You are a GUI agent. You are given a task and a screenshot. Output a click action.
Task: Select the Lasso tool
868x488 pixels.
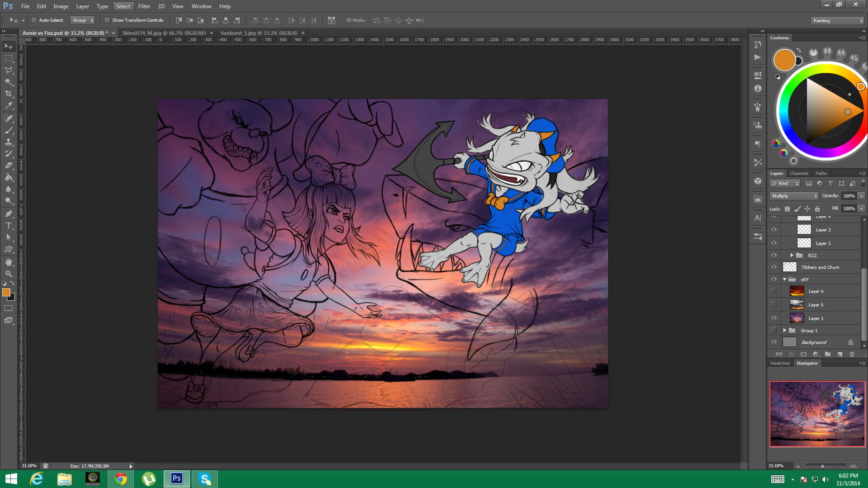point(9,70)
